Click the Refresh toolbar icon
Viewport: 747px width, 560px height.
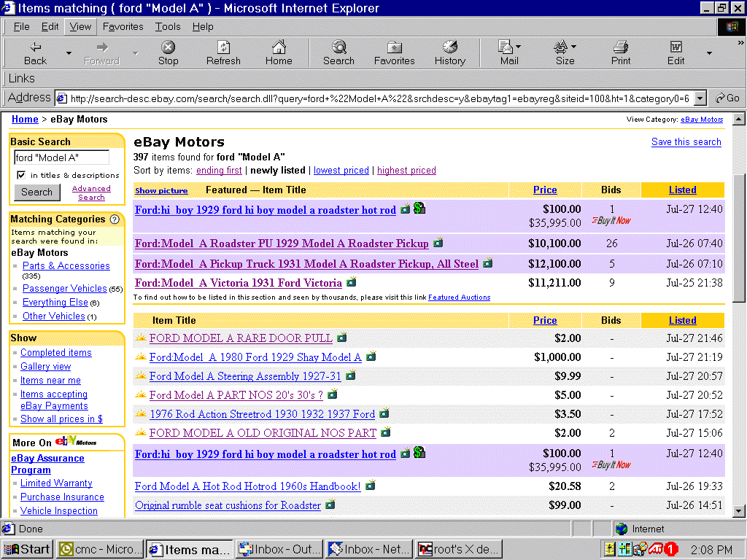223,48
